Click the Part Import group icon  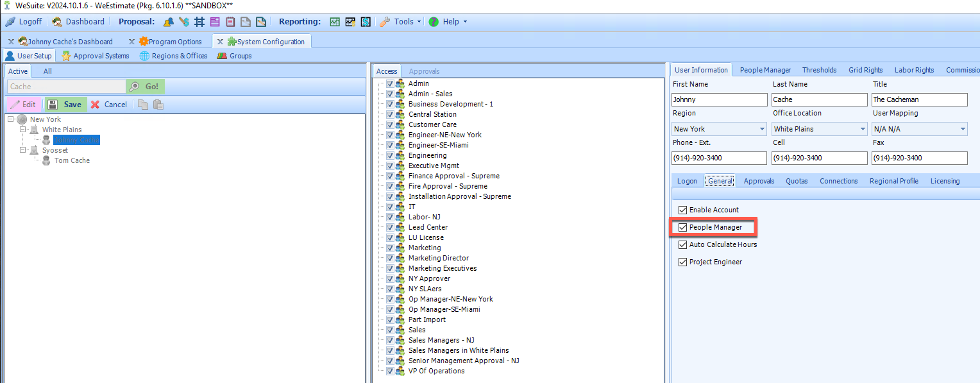click(400, 319)
